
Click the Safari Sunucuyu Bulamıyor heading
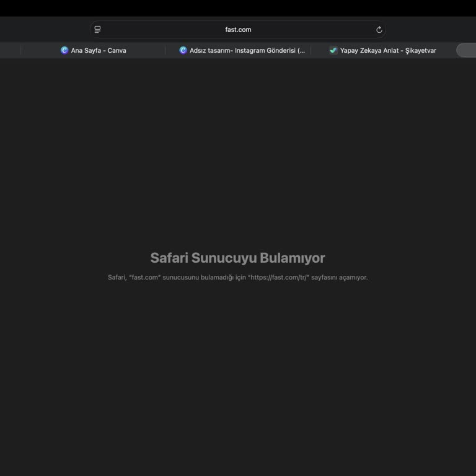pyautogui.click(x=238, y=258)
